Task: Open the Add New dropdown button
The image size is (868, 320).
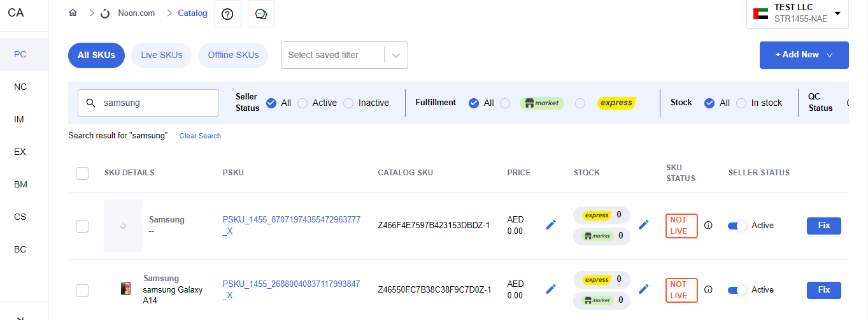Action: [x=804, y=55]
